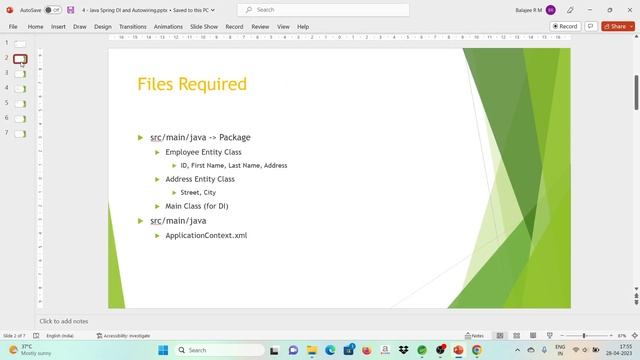Open the Draw tab

80,27
